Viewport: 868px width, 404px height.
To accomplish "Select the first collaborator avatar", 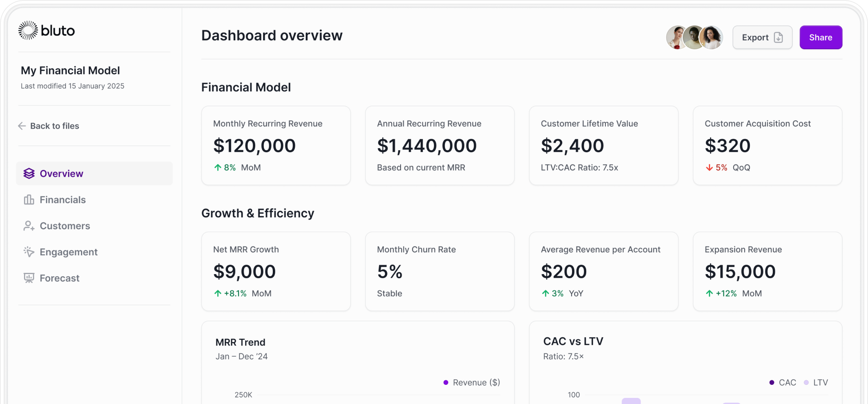I will 676,37.
